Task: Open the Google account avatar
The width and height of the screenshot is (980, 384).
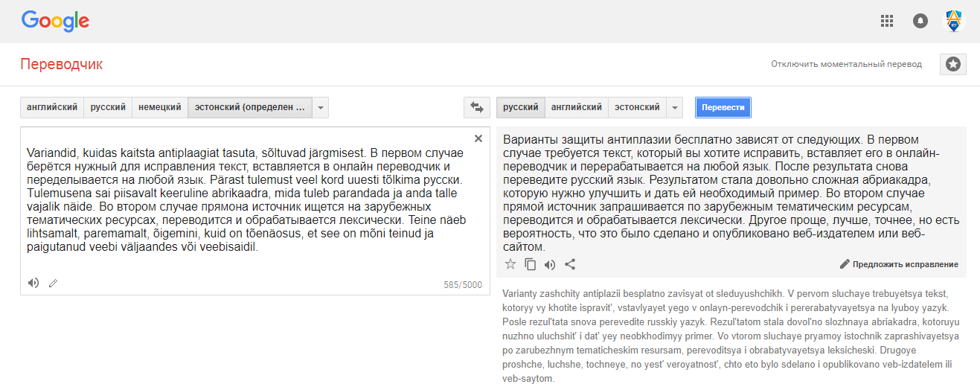Action: (954, 21)
